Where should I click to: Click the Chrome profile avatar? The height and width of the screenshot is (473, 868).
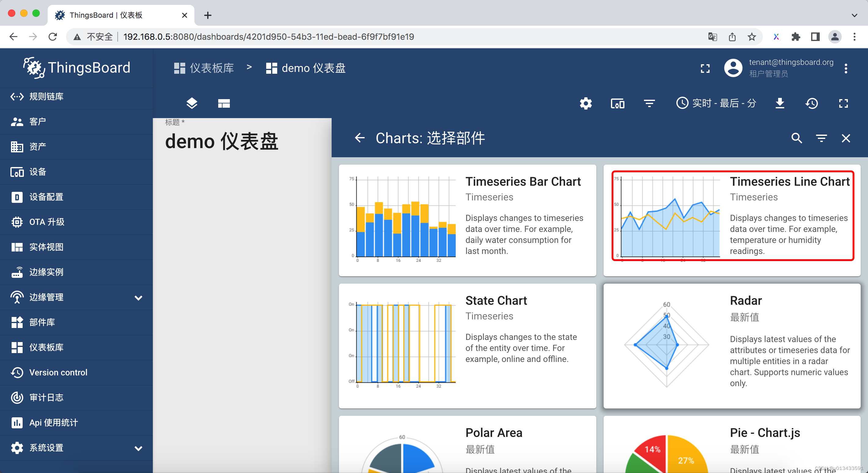835,37
